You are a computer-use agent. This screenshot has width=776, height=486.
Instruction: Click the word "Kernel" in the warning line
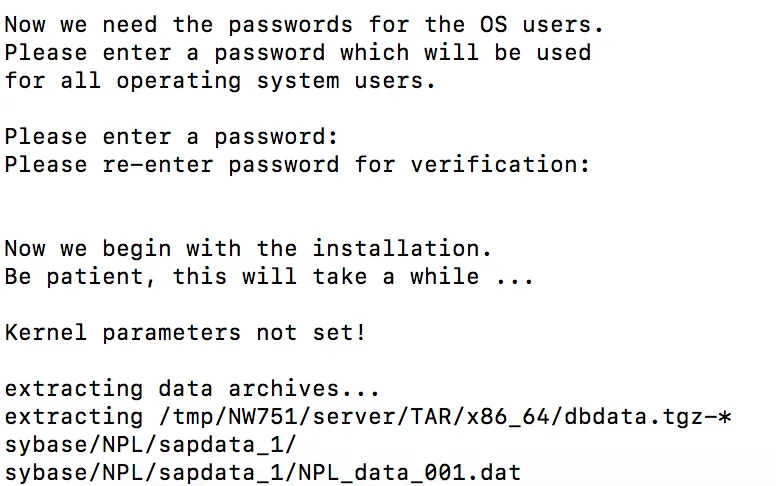(46, 332)
